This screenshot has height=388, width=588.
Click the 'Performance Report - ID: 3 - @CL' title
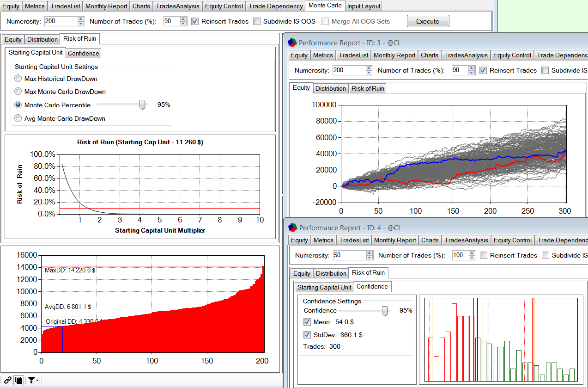point(350,43)
